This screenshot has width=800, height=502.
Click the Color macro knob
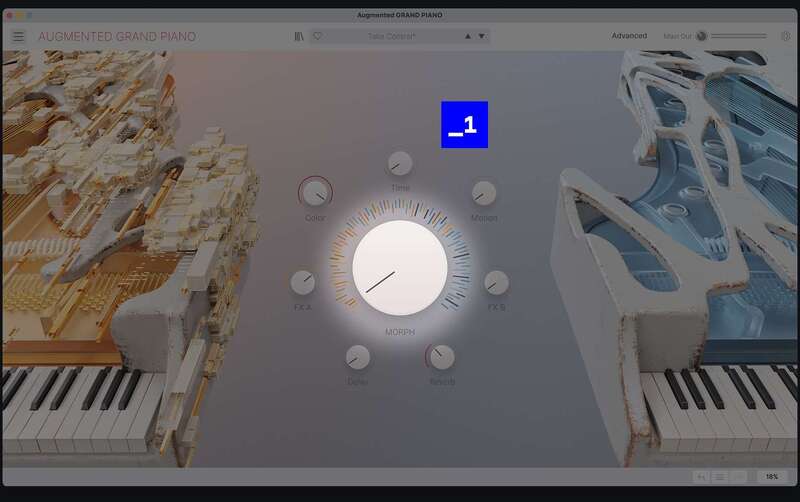coord(315,193)
